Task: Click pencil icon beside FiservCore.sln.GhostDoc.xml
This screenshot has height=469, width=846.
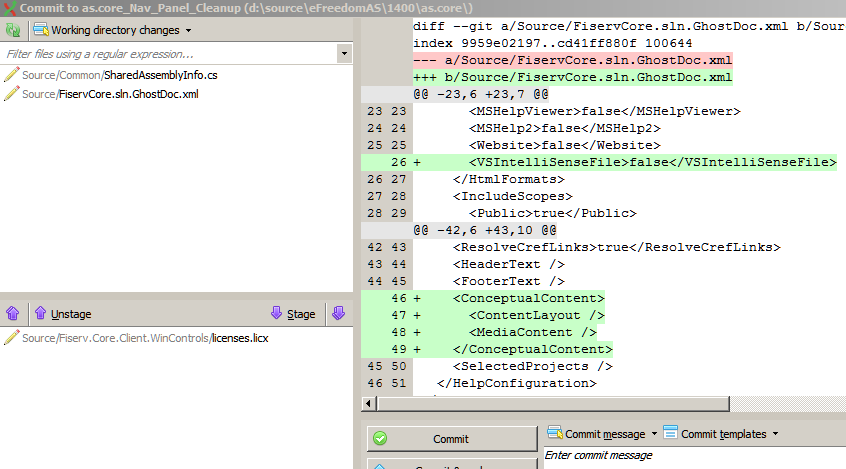Action: coord(11,93)
